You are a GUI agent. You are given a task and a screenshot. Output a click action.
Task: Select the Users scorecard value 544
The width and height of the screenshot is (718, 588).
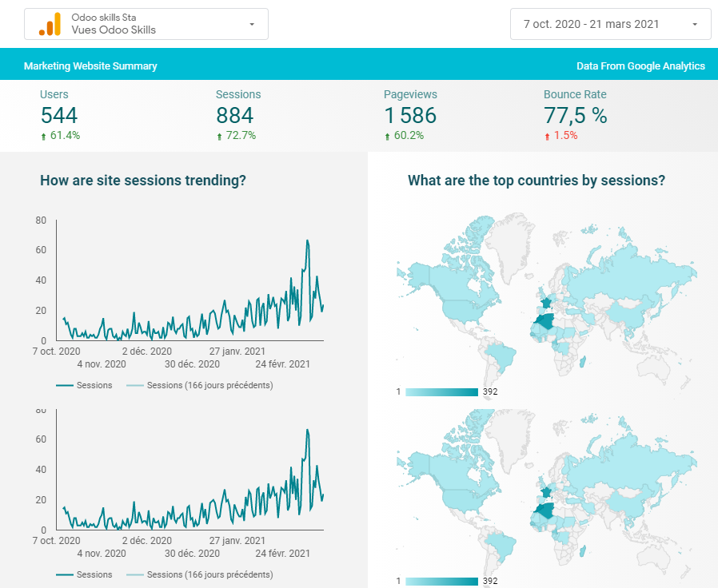click(x=59, y=116)
